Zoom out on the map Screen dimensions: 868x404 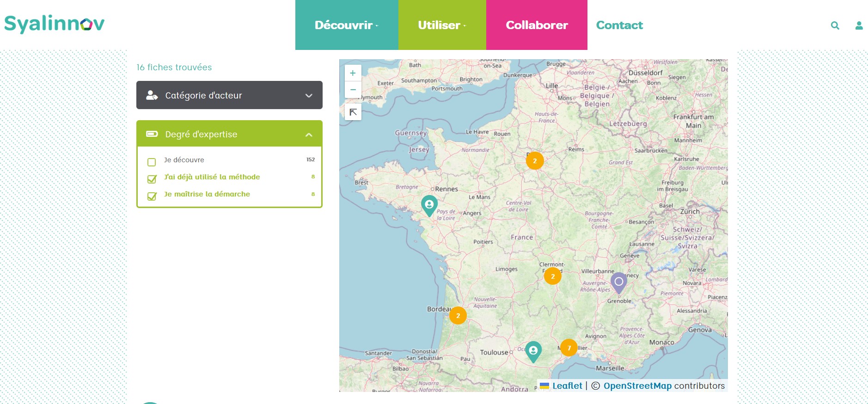click(x=353, y=90)
